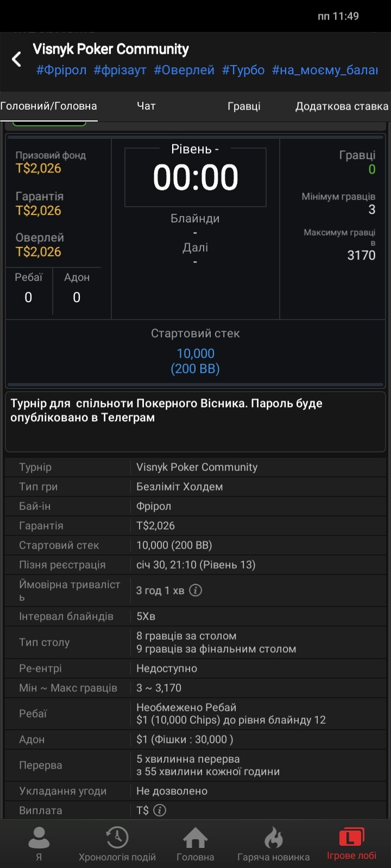Show info for estimated duration
The image size is (391, 868).
(195, 590)
